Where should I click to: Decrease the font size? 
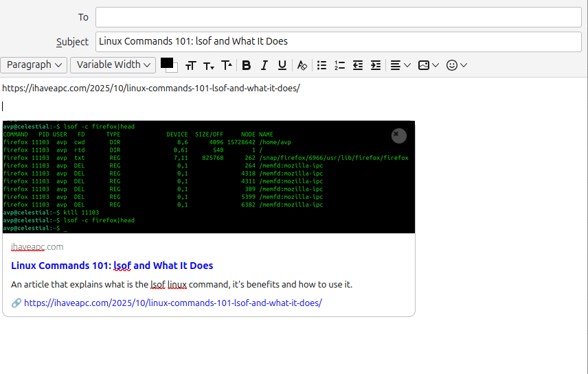pyautogui.click(x=209, y=66)
